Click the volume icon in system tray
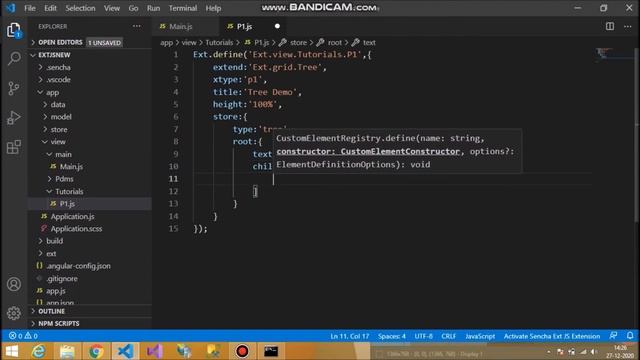Screen dimensions: 640x360 (594, 352)
